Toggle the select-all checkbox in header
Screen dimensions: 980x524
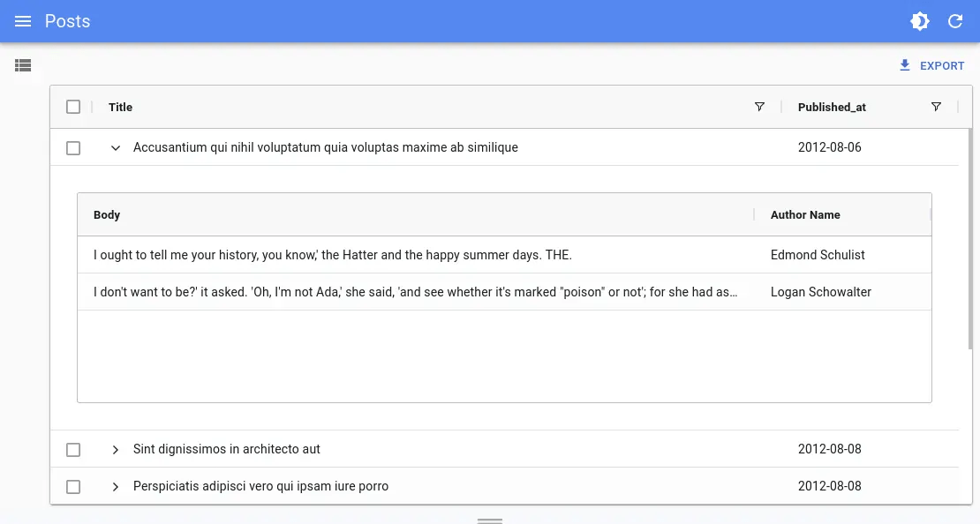pos(73,107)
